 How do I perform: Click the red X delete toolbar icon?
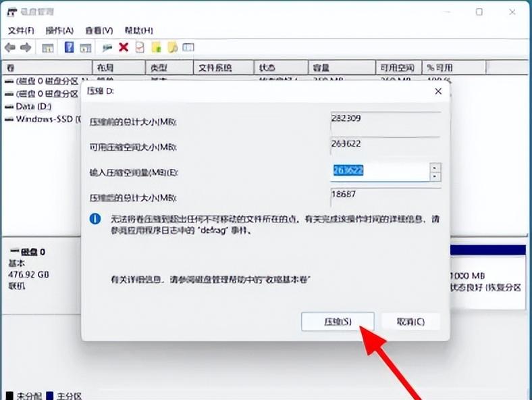pos(124,47)
